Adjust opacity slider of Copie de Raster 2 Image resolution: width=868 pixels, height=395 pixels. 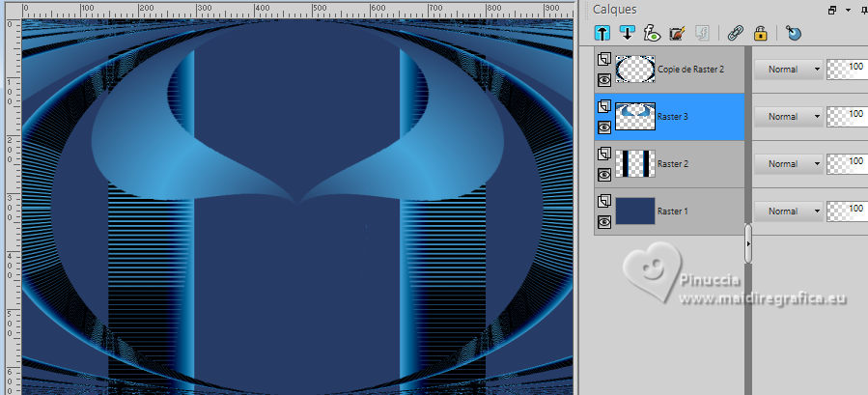pyautogui.click(x=847, y=70)
